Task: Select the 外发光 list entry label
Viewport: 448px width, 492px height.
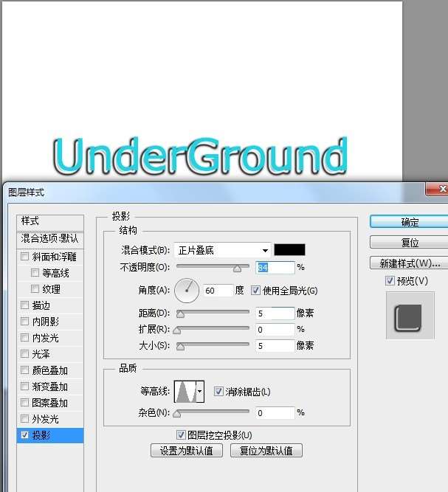Action: click(46, 419)
